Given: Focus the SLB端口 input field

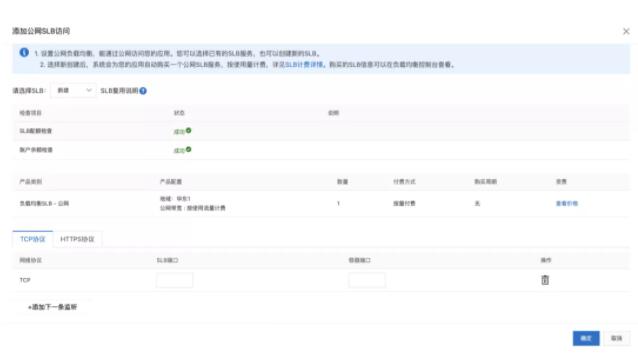Looking at the screenshot, I should 175,280.
